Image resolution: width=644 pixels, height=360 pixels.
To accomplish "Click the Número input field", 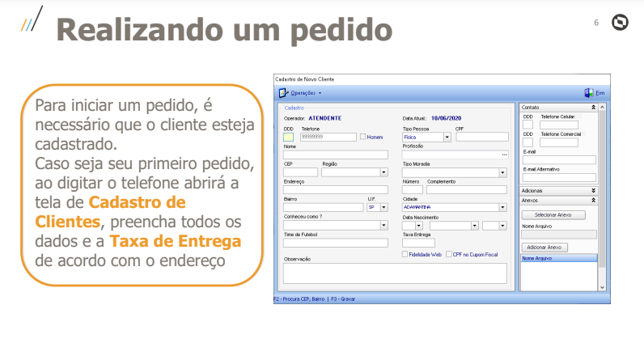I will [413, 189].
